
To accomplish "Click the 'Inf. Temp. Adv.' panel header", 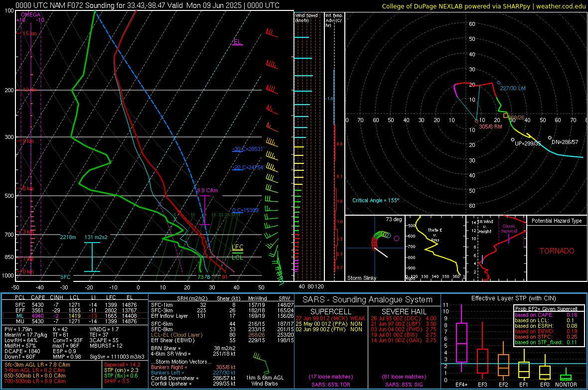I will pyautogui.click(x=334, y=20).
